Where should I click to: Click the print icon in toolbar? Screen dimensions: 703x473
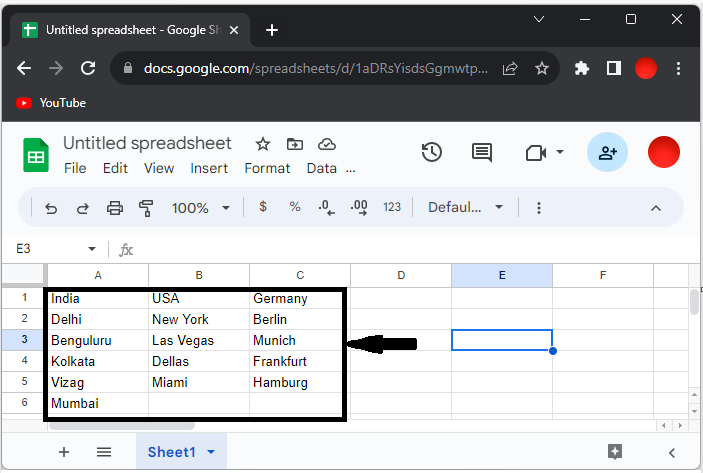(x=115, y=208)
